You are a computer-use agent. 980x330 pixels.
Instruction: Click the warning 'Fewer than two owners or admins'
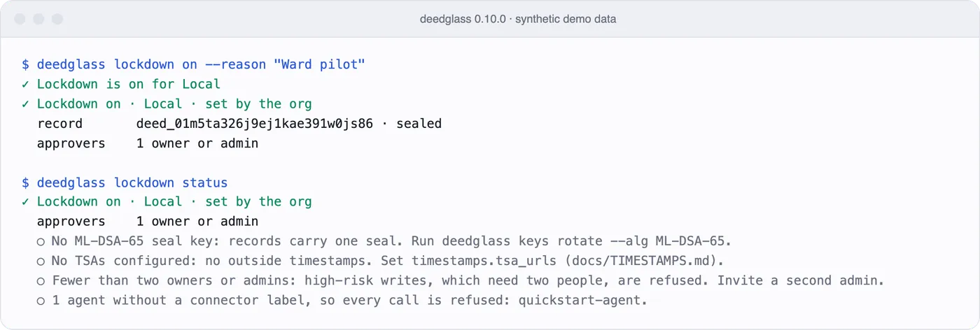tap(461, 280)
